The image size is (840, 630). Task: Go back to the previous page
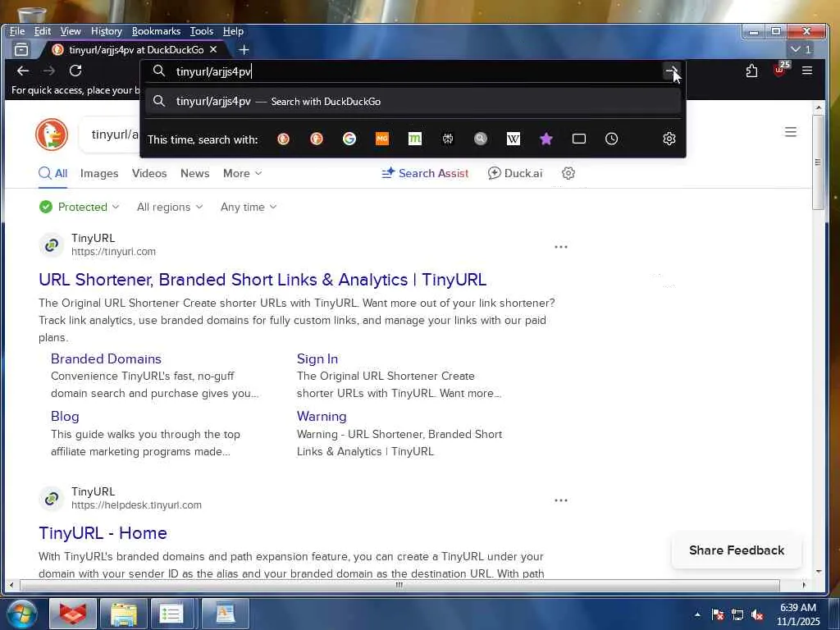click(x=22, y=71)
